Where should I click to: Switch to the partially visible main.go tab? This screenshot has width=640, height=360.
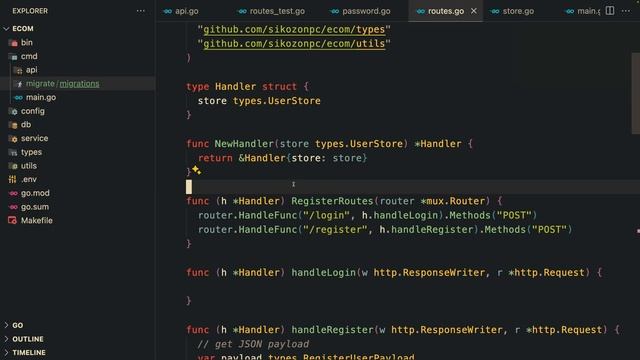588,11
